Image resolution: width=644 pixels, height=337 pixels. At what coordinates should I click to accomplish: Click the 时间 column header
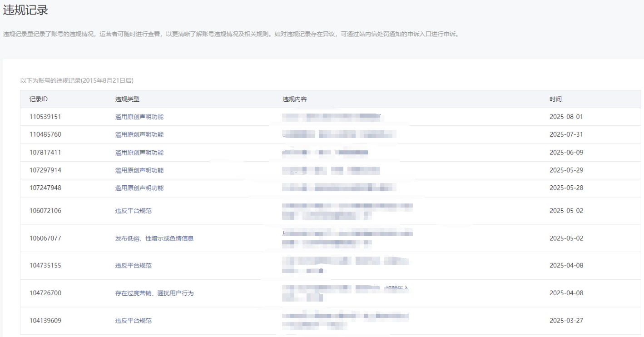(555, 99)
